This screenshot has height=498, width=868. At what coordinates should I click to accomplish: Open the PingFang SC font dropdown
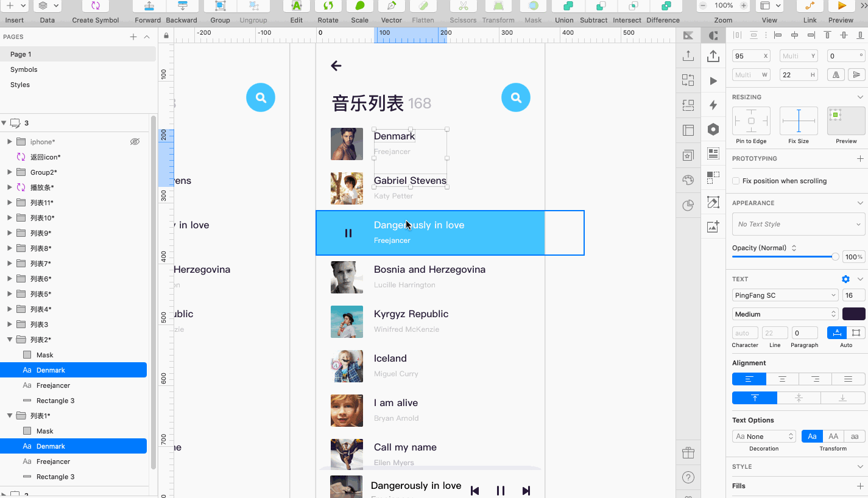(x=785, y=295)
